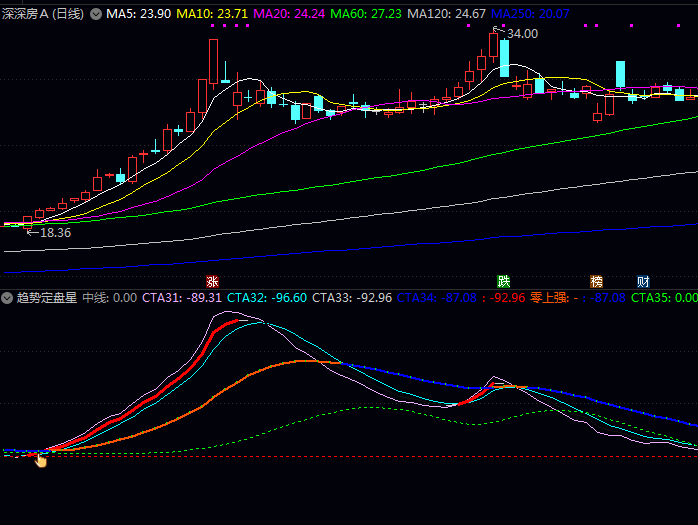Click the orange 榜 marker icon
Image resolution: width=698 pixels, height=525 pixels.
[x=597, y=281]
